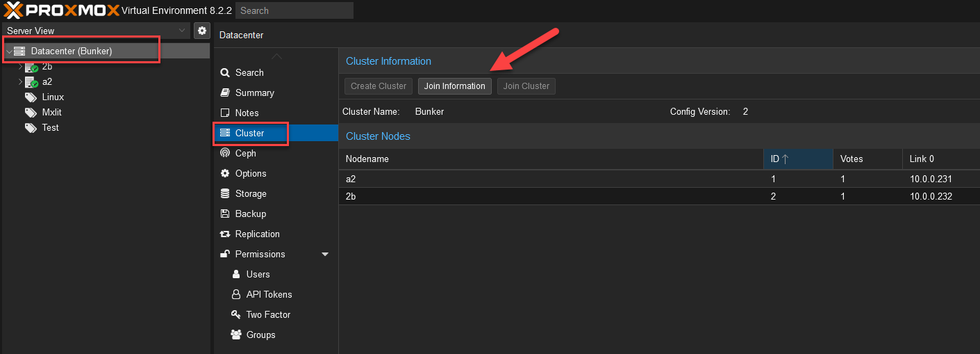Click the Test tag icon

(x=31, y=128)
